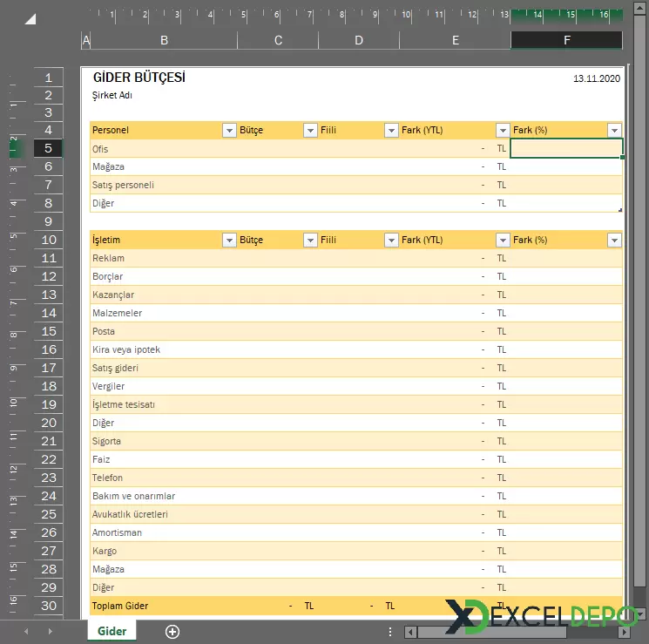This screenshot has width=649, height=644.
Task: Add a new sheet with plus icon
Action: [x=172, y=632]
